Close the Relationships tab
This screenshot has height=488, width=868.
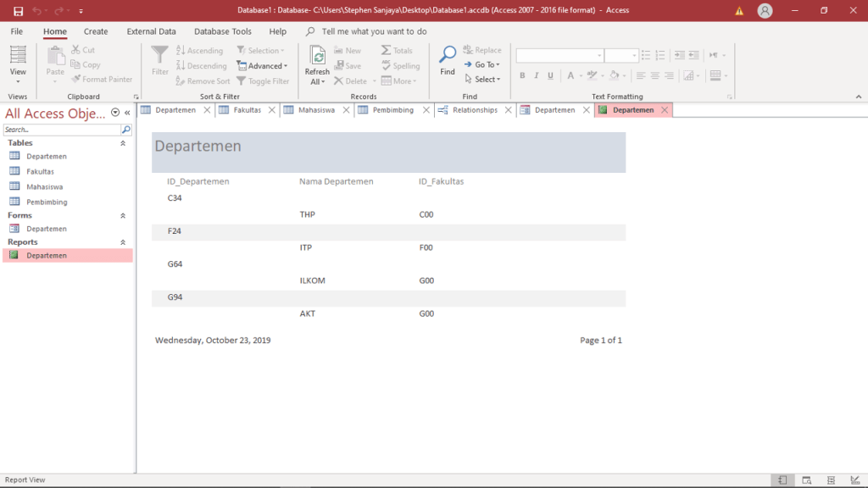[x=508, y=110]
